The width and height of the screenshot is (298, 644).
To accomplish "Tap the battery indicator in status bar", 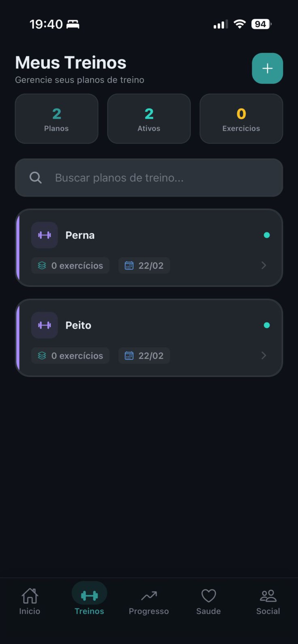I will [261, 24].
